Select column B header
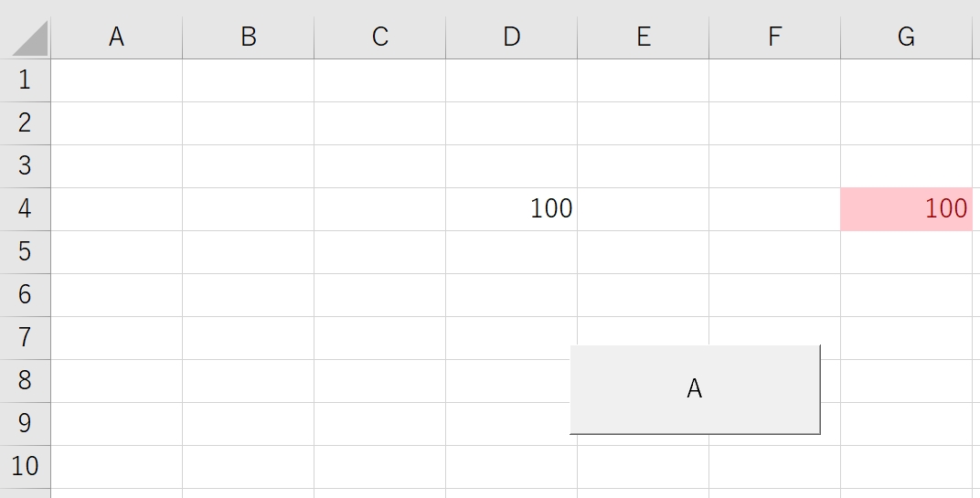The image size is (980, 498). point(248,37)
